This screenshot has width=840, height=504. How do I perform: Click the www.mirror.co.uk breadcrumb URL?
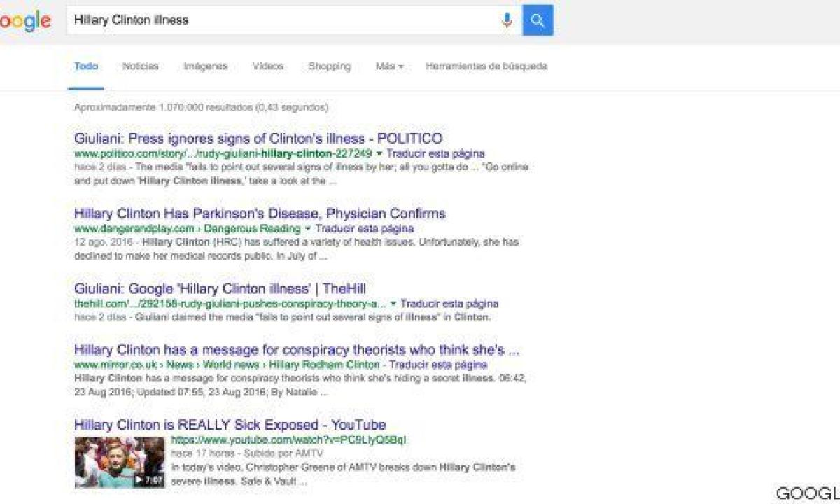227,365
